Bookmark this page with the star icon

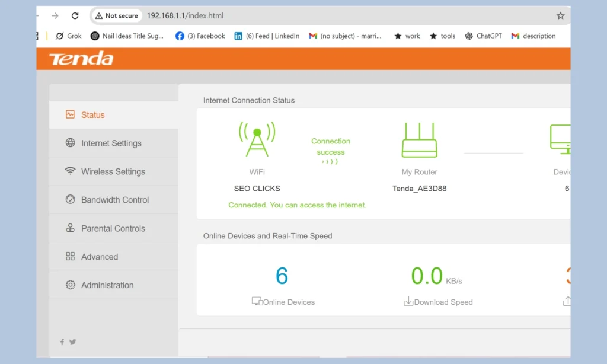coord(560,15)
